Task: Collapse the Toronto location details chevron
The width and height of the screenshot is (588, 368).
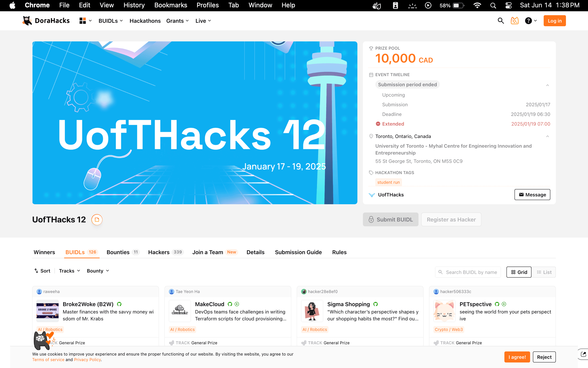Action: coord(547,136)
